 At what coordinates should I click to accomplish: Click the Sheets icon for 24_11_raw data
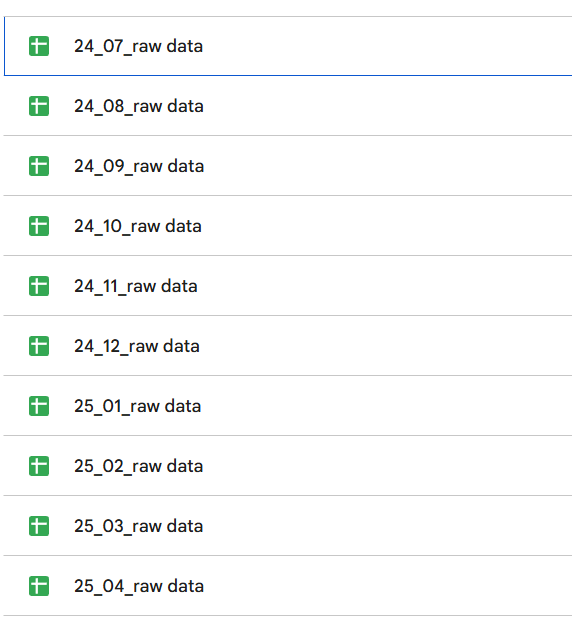pyautogui.click(x=39, y=286)
